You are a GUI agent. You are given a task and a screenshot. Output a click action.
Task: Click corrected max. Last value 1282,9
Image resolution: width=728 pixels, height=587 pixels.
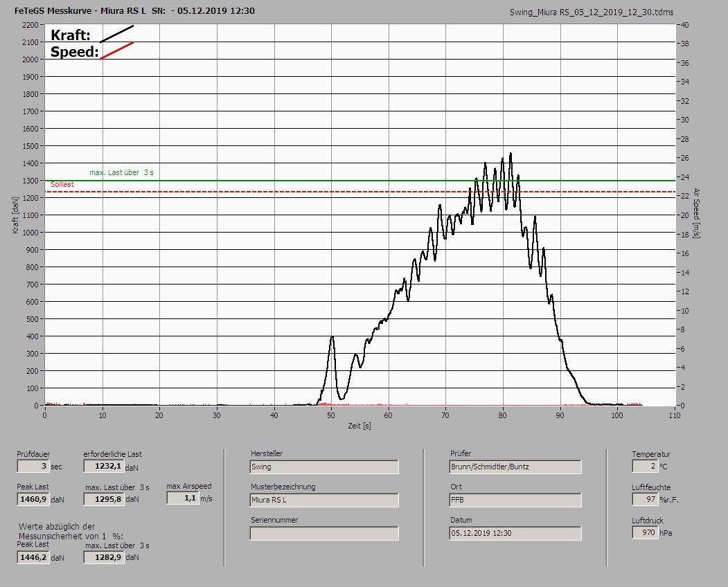tap(104, 557)
